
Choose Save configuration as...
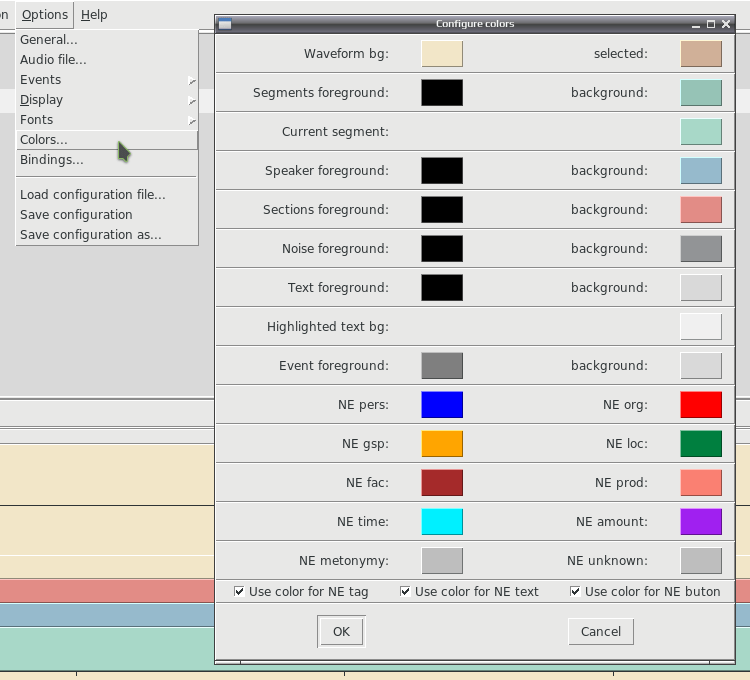(x=107, y=235)
